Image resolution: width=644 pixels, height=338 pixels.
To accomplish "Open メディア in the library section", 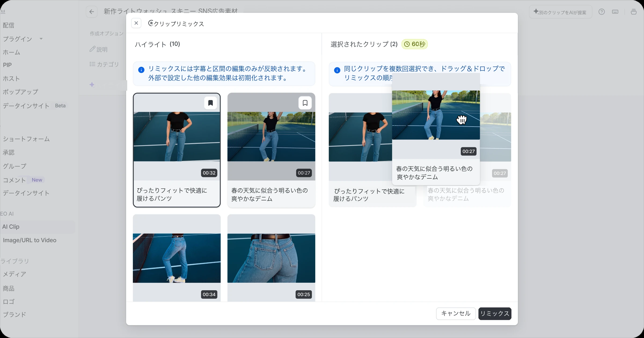I will [15, 274].
